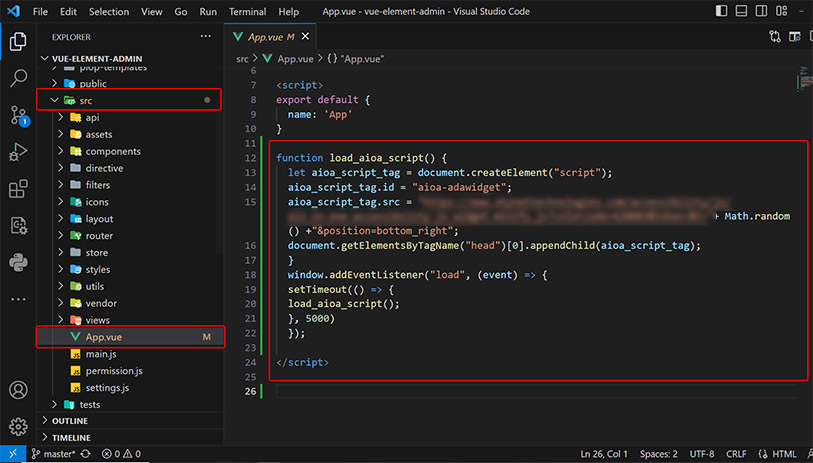
Task: Open the Selection menu
Action: coord(108,11)
